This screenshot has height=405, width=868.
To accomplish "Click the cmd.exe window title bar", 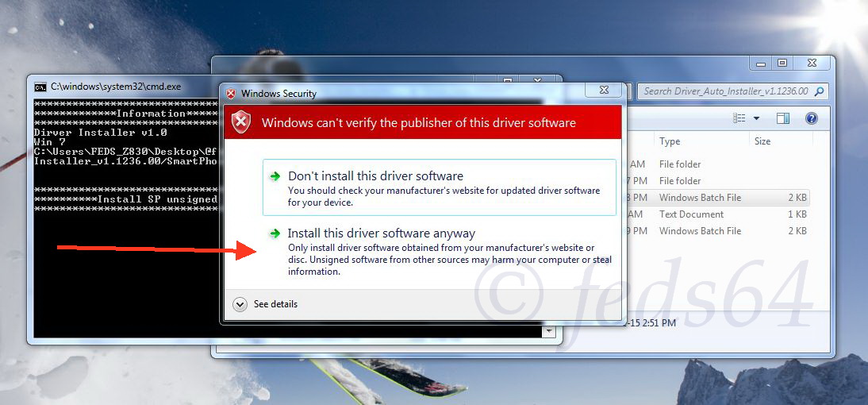I will click(125, 87).
